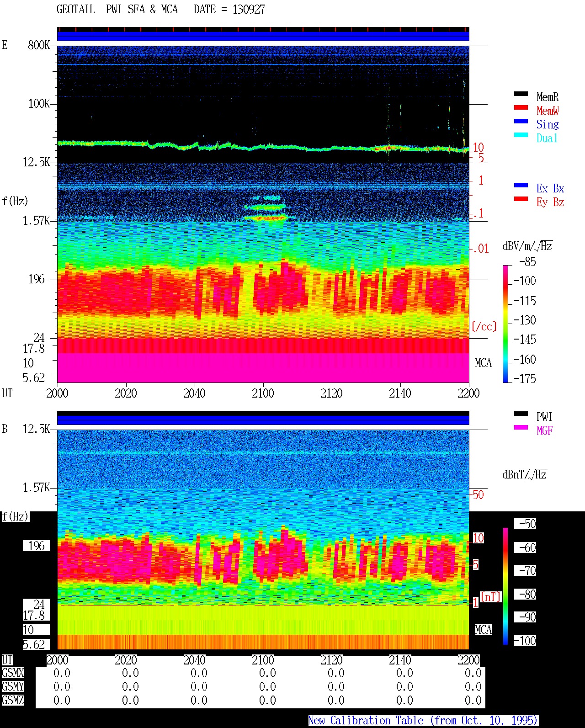Click the cyan Dual legend swatch
Image resolution: width=585 pixels, height=728 pixels.
[x=521, y=135]
